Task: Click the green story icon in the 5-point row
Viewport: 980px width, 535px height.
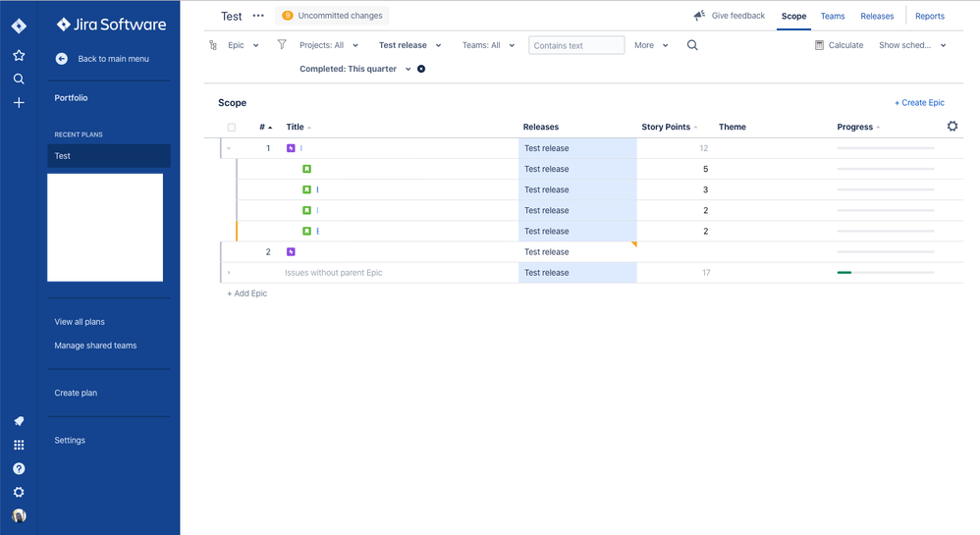Action: (x=307, y=169)
